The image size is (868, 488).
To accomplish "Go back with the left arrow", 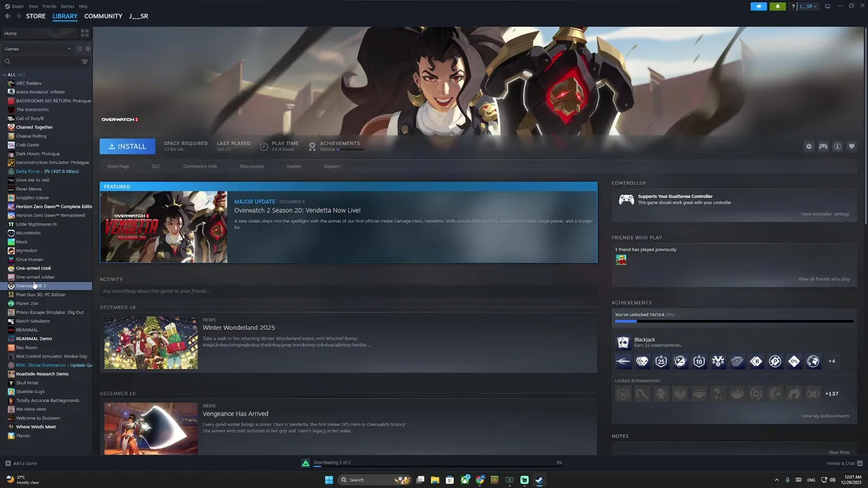I will [7, 16].
